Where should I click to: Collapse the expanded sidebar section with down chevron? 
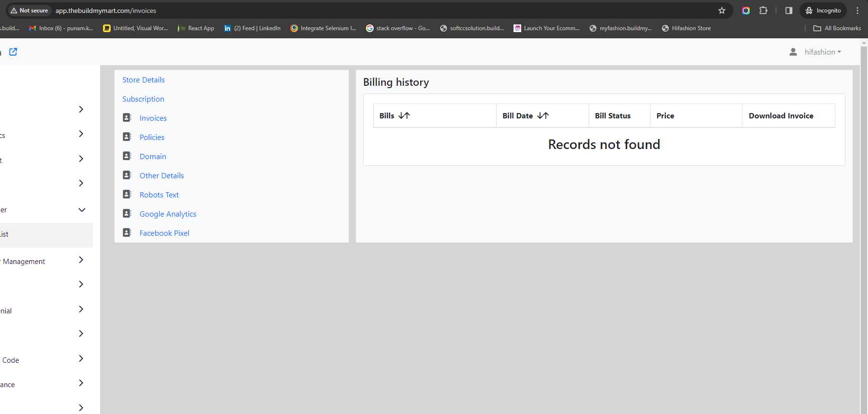click(x=82, y=209)
